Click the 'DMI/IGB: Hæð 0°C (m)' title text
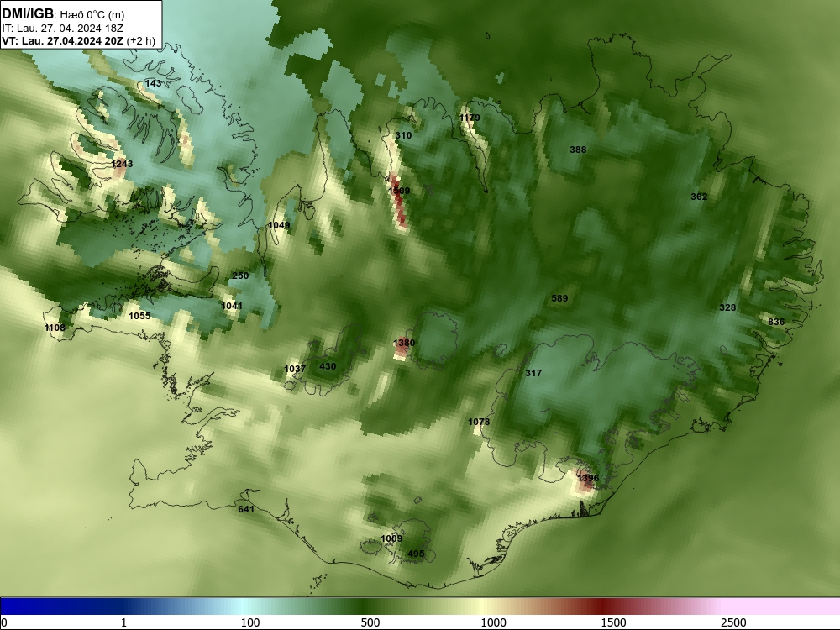Viewport: 840px width, 630px height. (x=63, y=14)
